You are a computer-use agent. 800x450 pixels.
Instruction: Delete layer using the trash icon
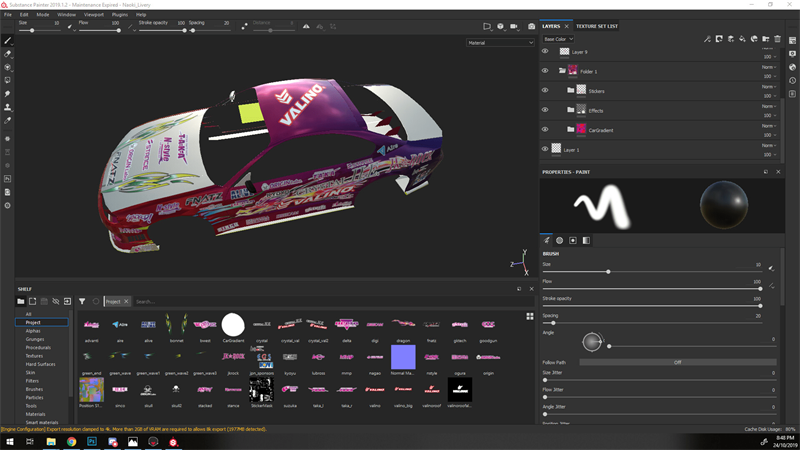(778, 39)
